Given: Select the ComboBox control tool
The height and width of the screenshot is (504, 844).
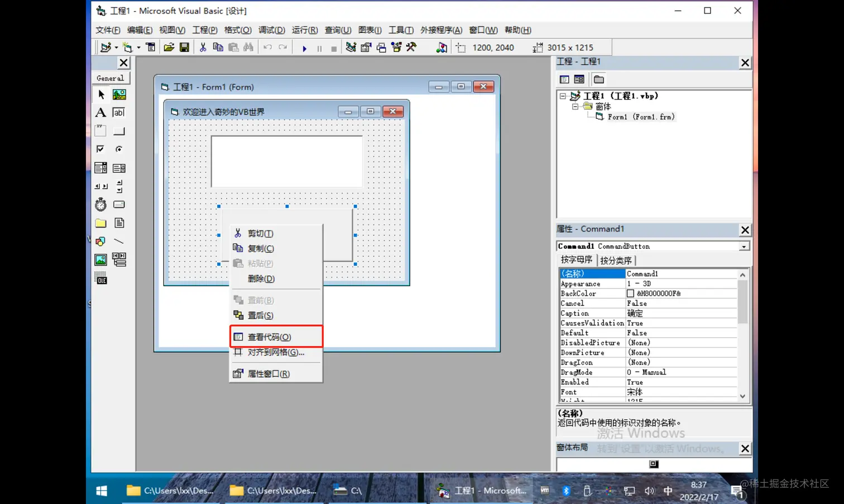Looking at the screenshot, I should (101, 168).
